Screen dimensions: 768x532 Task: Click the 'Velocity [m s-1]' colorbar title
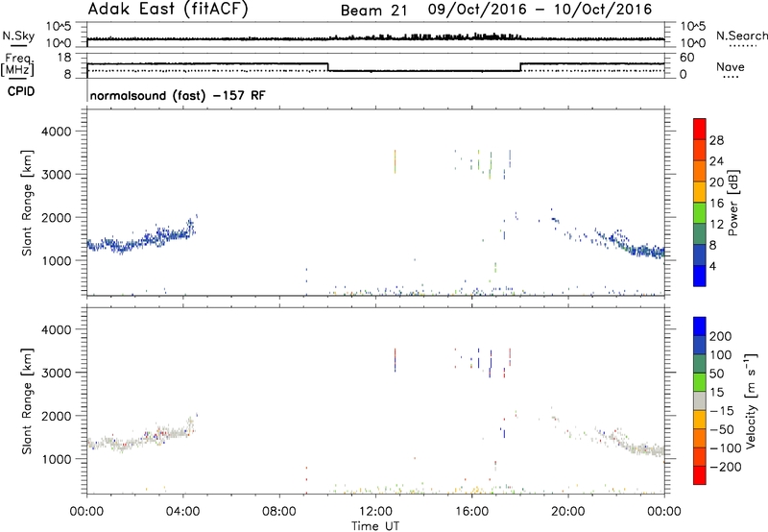[x=750, y=401]
